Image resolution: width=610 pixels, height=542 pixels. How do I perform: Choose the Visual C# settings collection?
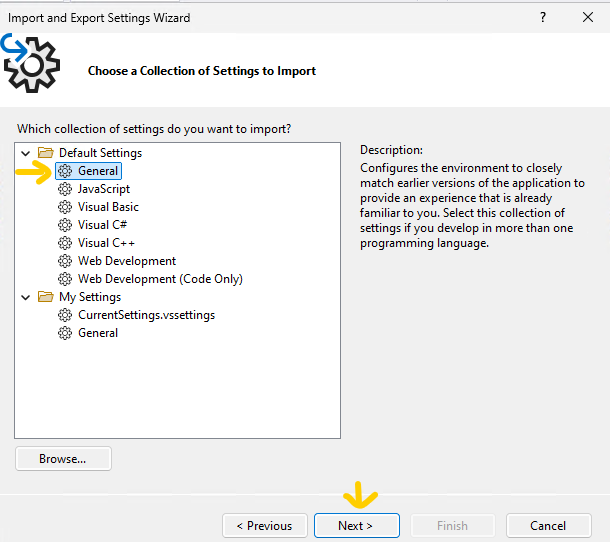[102, 225]
